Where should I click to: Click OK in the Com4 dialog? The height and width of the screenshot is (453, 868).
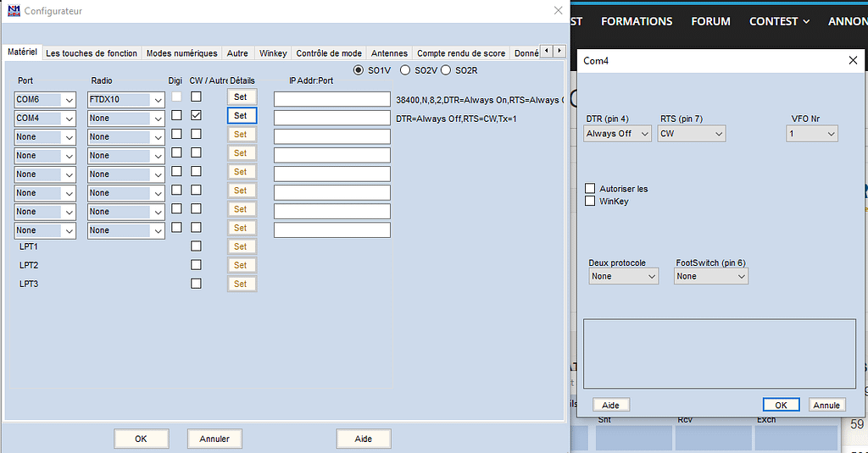click(x=781, y=405)
